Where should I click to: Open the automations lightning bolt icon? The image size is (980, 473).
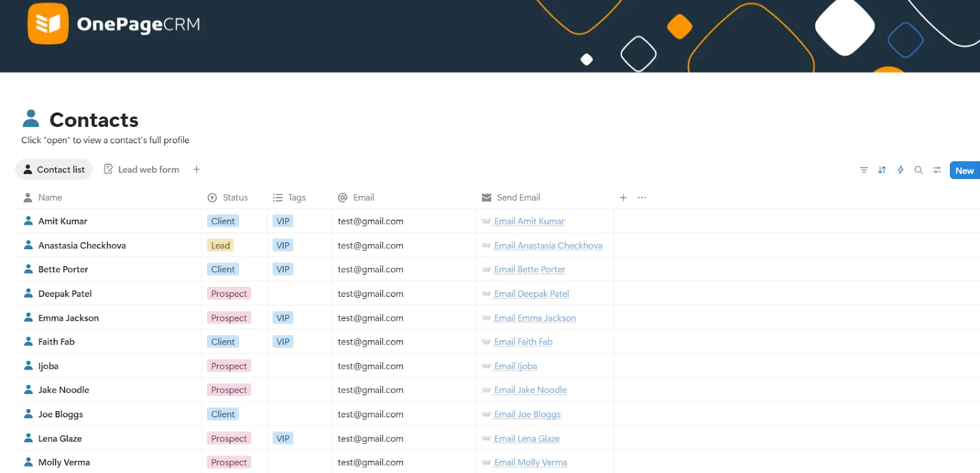coord(900,170)
